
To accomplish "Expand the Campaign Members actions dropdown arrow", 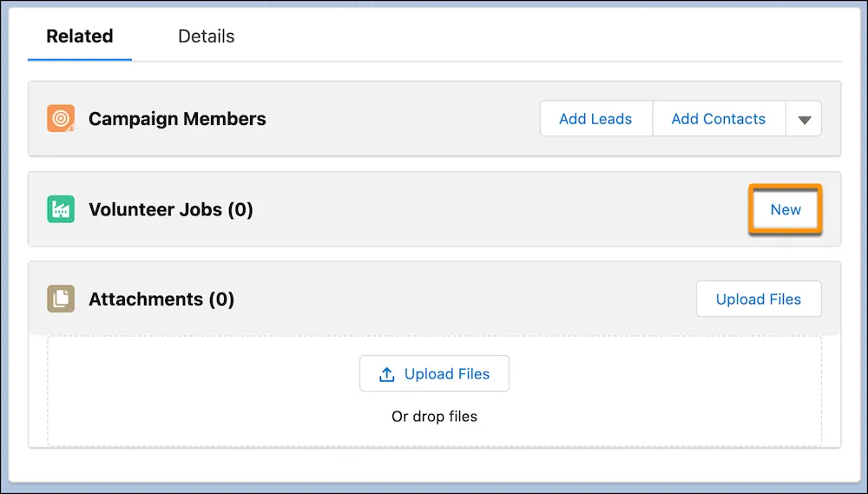I will pyautogui.click(x=804, y=120).
